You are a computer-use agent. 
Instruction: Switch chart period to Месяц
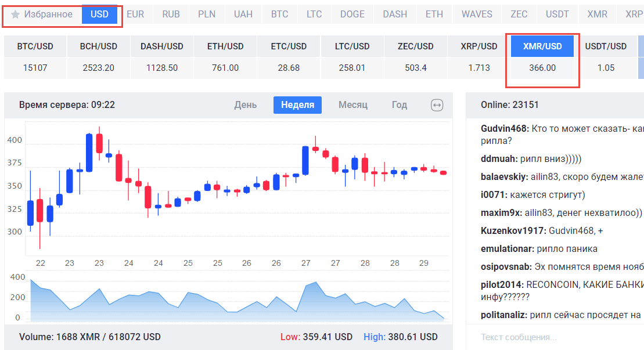(353, 105)
